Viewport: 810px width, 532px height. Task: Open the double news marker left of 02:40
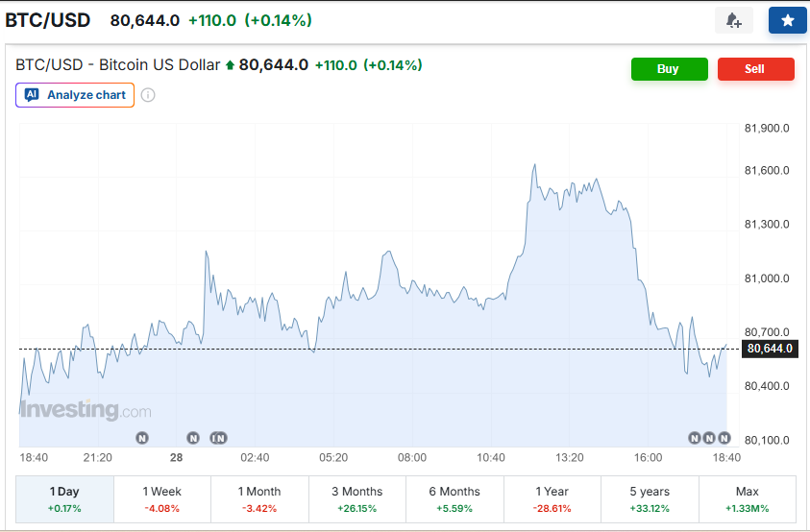click(218, 438)
